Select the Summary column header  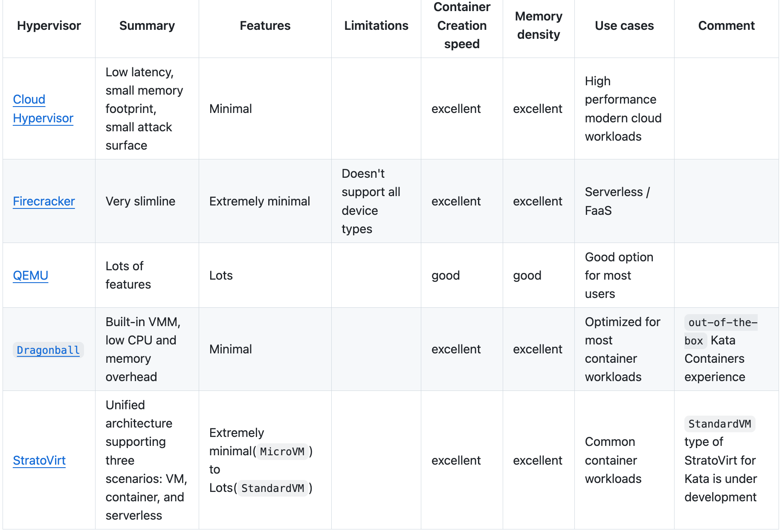pyautogui.click(x=147, y=26)
